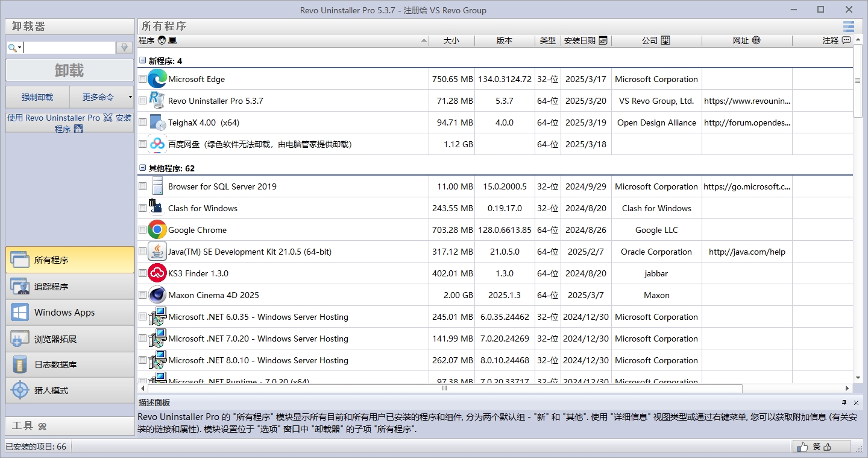The image size is (868, 458).
Task: Click the 强制卸载 button
Action: pyautogui.click(x=37, y=97)
